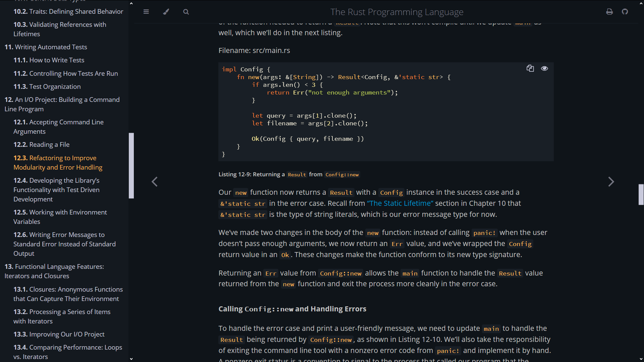Open chapter 10.2 Traits: Defining Shared Behavior
The width and height of the screenshot is (644, 362).
point(68,11)
